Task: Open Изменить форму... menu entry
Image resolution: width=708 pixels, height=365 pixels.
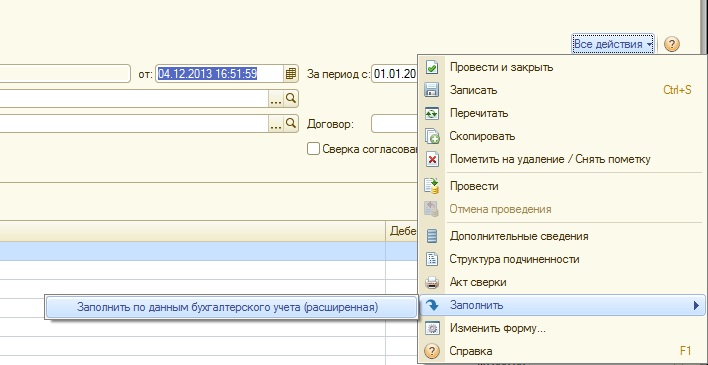Action: click(x=562, y=328)
